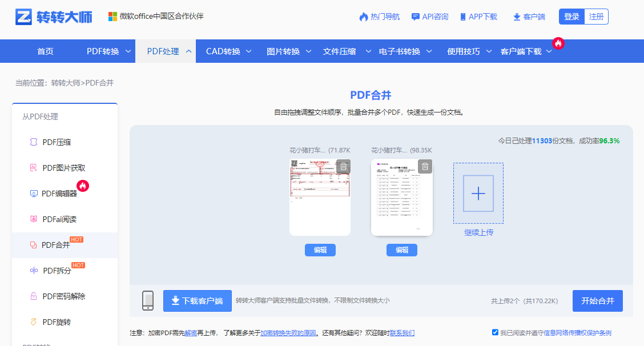Click the 继续上传 link
Screen dimensions: 644x346
(x=478, y=232)
